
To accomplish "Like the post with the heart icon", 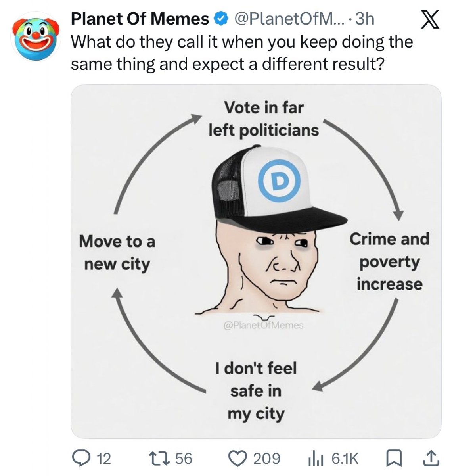I will coord(239,458).
